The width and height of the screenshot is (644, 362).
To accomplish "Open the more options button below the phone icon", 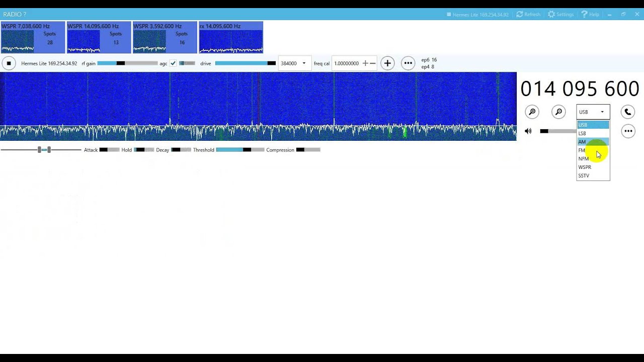I will click(x=628, y=131).
